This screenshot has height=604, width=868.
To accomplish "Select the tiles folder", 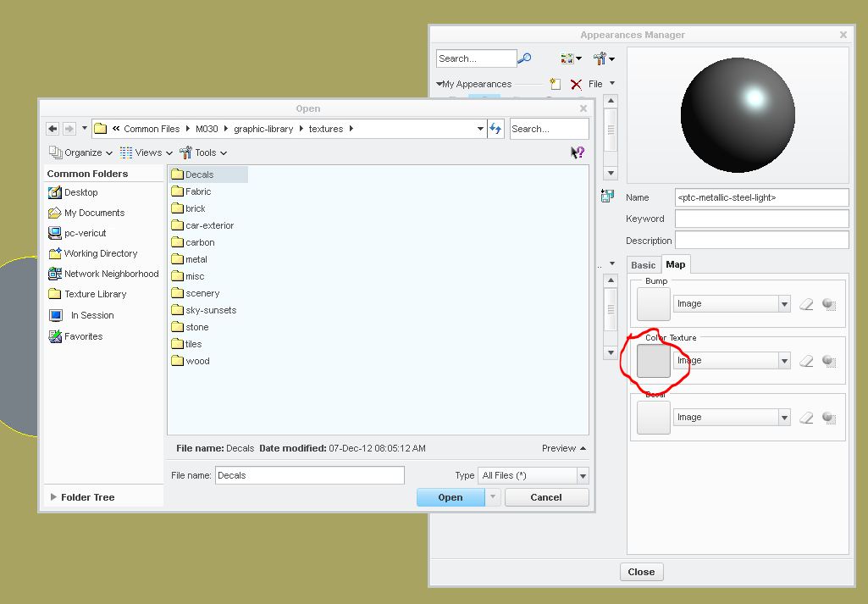I will coord(186,344).
